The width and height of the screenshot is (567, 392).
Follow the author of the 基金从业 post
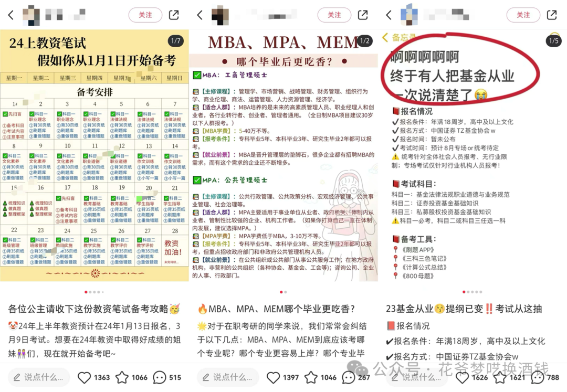point(523,15)
